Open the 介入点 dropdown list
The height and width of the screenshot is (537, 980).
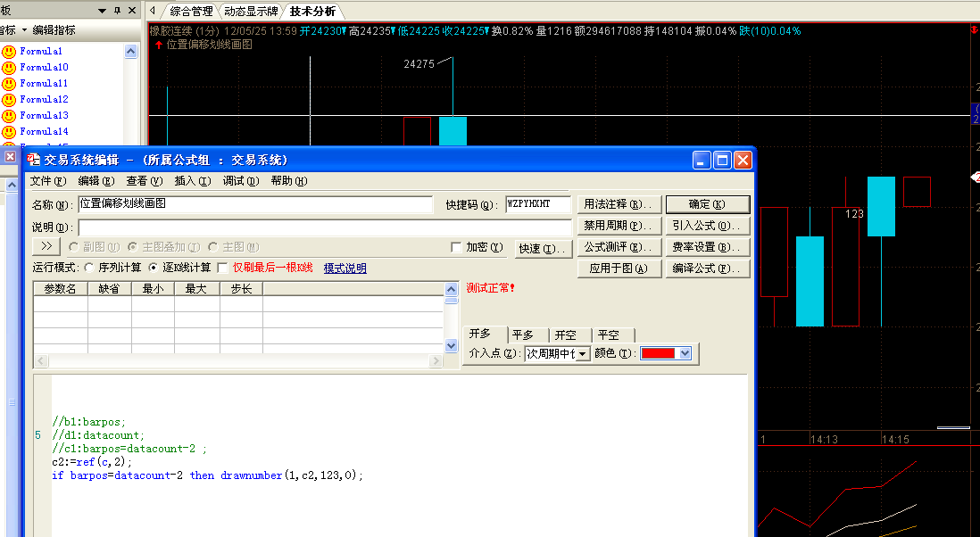(582, 354)
